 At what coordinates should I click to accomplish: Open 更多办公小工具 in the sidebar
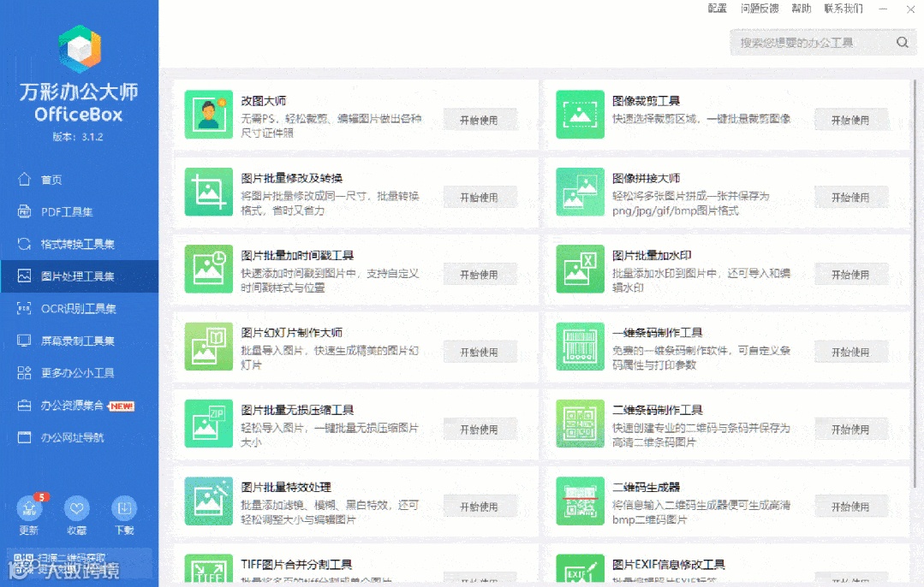coord(79,373)
